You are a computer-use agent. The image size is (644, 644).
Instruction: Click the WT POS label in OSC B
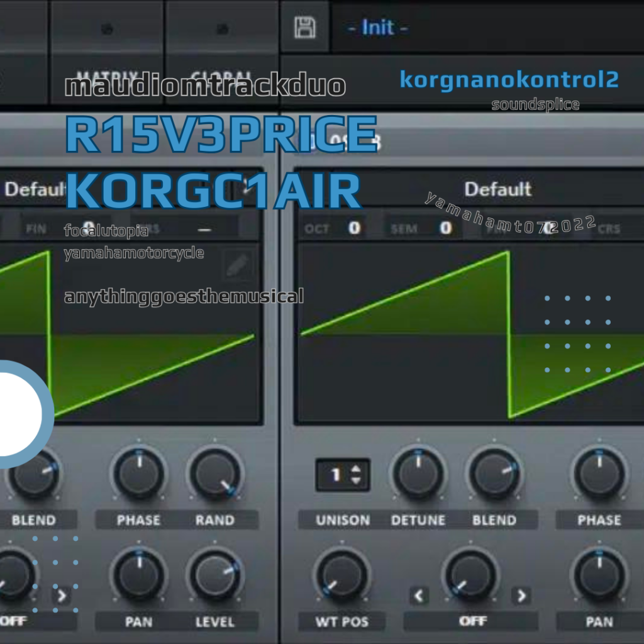(x=342, y=621)
